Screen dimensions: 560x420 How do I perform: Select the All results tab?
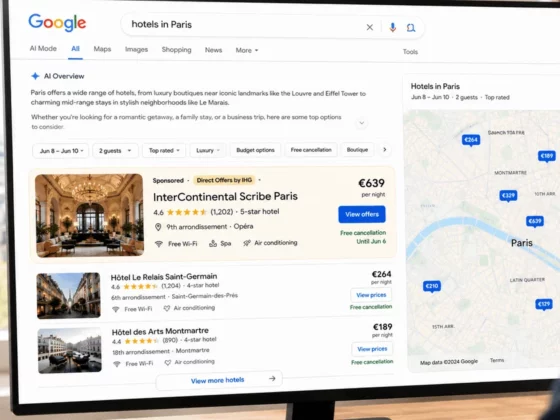point(75,49)
